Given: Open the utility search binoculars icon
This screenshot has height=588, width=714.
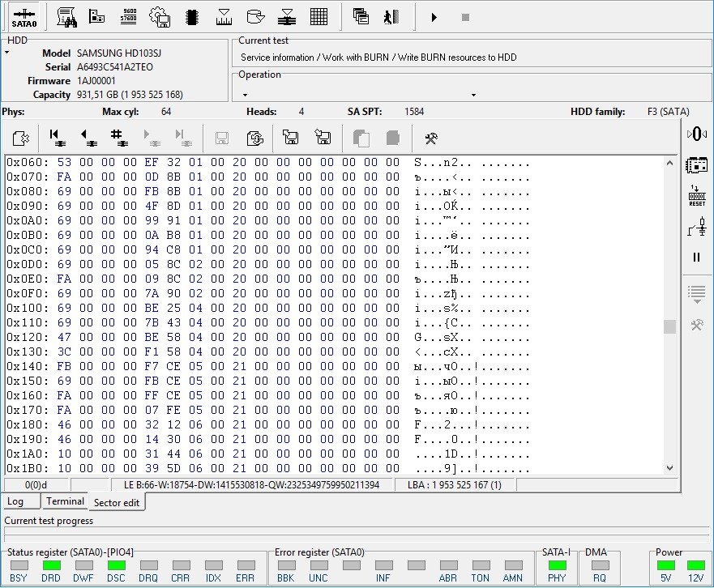Looking at the screenshot, I should [66, 18].
